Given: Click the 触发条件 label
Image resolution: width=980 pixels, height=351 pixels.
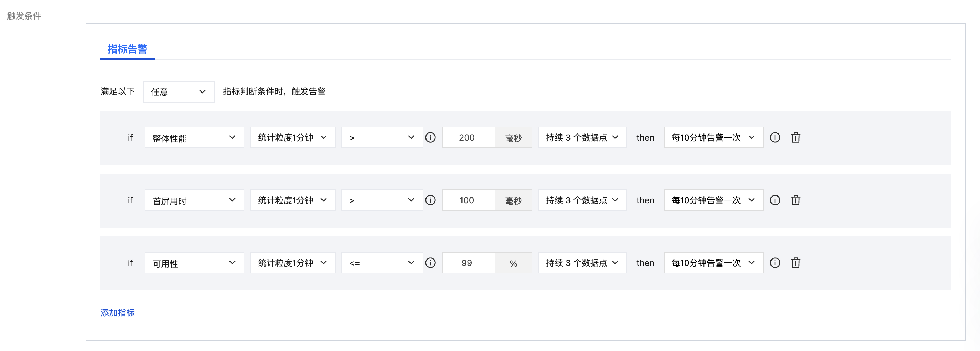Looking at the screenshot, I should tap(24, 16).
